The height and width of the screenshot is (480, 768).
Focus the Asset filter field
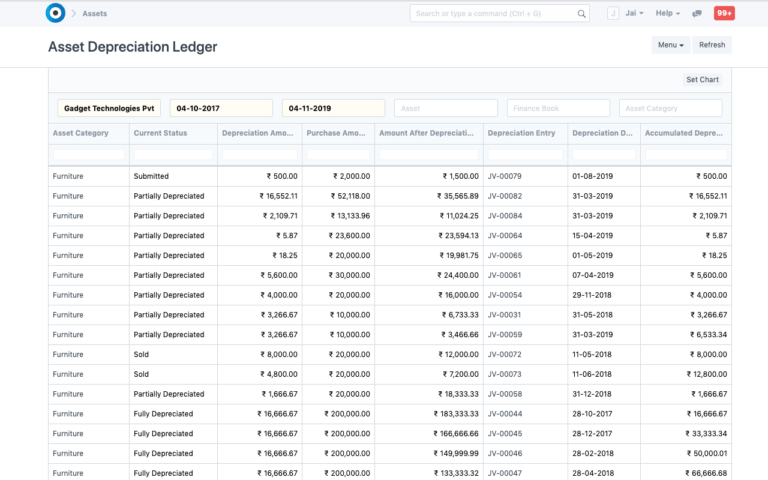click(446, 108)
